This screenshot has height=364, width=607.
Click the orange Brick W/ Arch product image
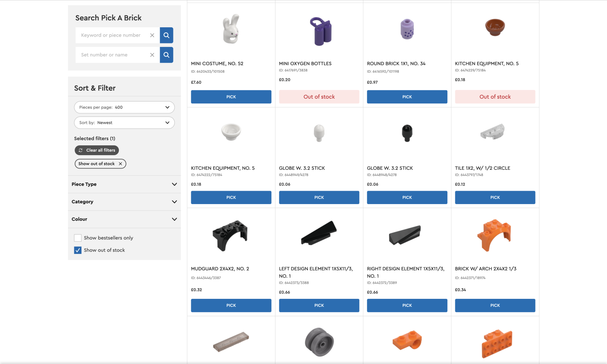pyautogui.click(x=495, y=235)
